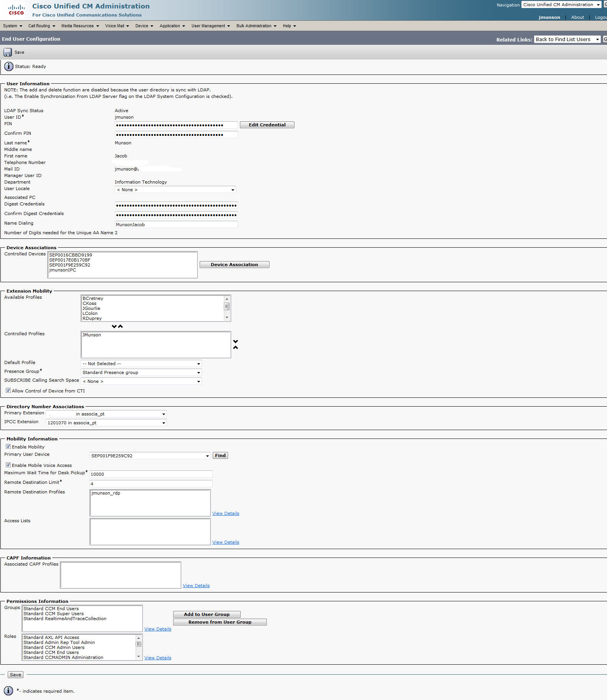Click the move-up arrow below Available Profiles
The height and width of the screenshot is (700, 607).
coord(121,326)
